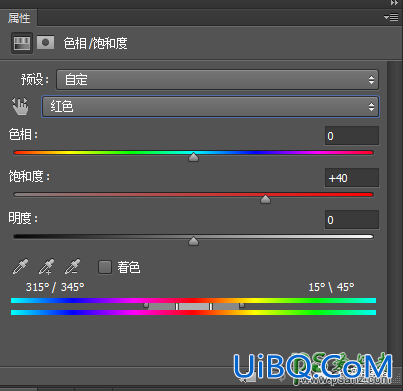This screenshot has height=391, width=403.
Task: Select the Hue/Saturation adjustment icon
Action: (x=22, y=43)
